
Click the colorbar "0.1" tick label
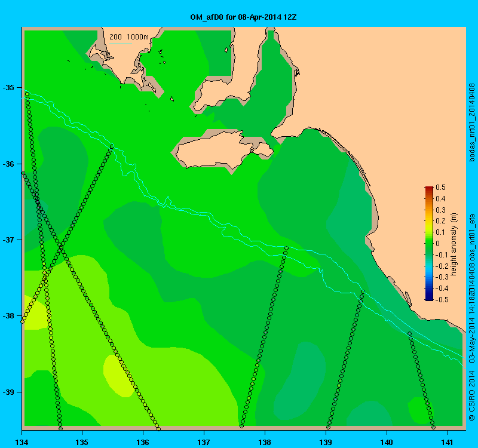pyautogui.click(x=440, y=232)
